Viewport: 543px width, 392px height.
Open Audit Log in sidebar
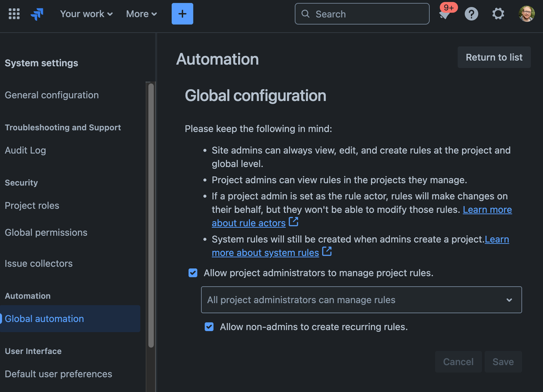(x=26, y=150)
